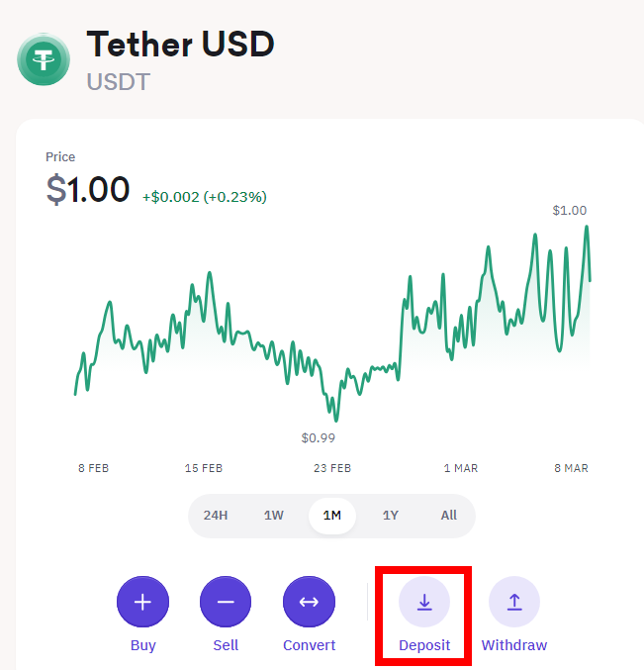Click the Withdraw upload arrow icon

[514, 602]
